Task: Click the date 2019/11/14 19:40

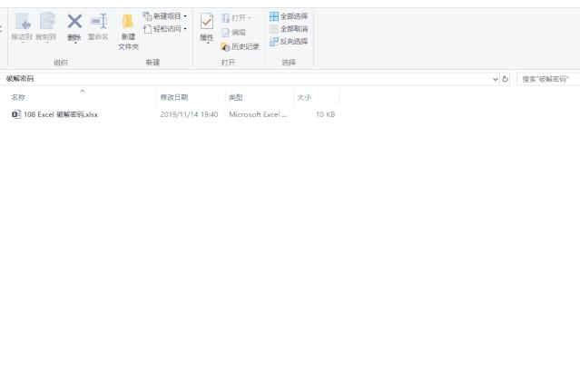Action: (x=189, y=114)
